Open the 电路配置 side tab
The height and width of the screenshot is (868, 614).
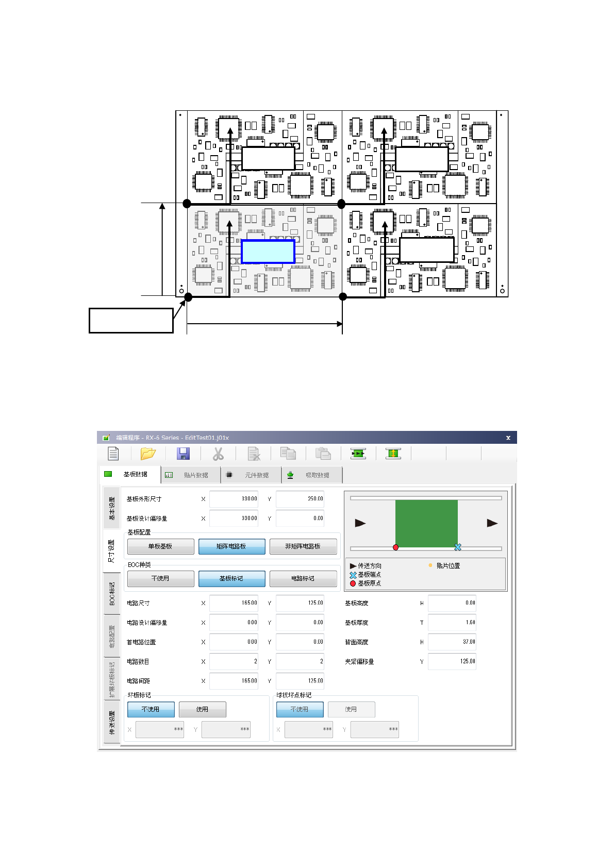click(x=112, y=637)
